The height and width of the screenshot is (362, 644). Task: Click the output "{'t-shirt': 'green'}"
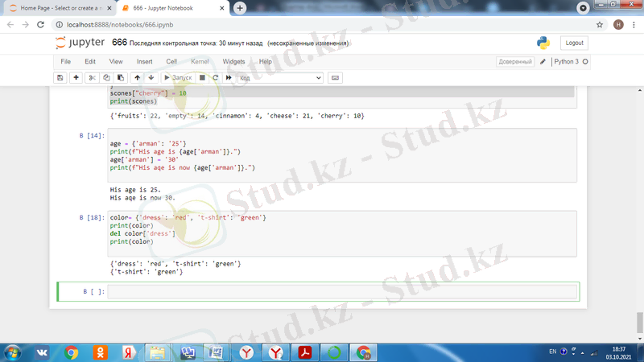(x=147, y=272)
